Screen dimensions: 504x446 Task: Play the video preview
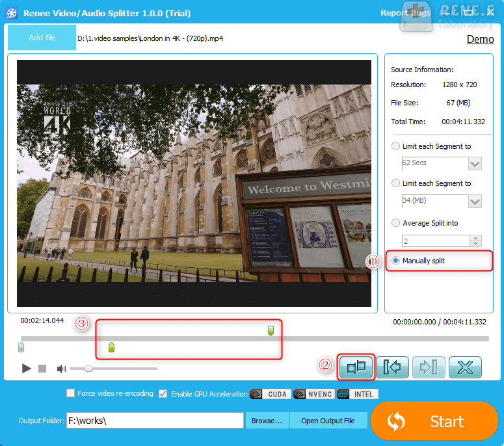(27, 368)
